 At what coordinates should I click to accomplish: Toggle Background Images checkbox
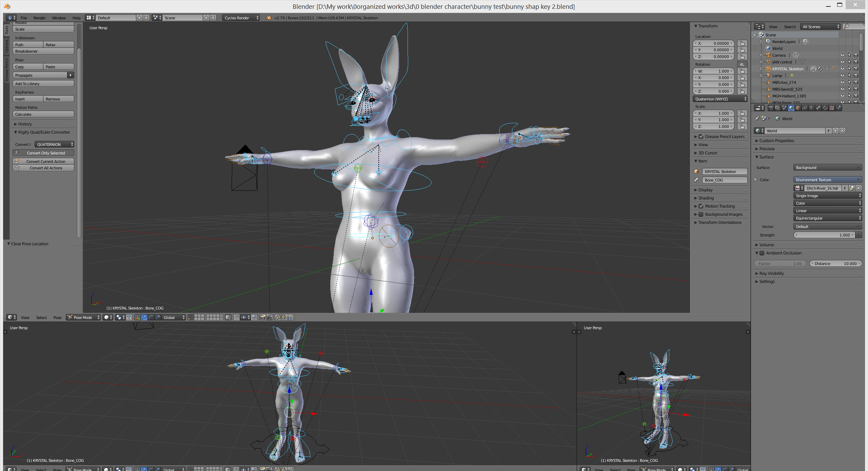[701, 214]
